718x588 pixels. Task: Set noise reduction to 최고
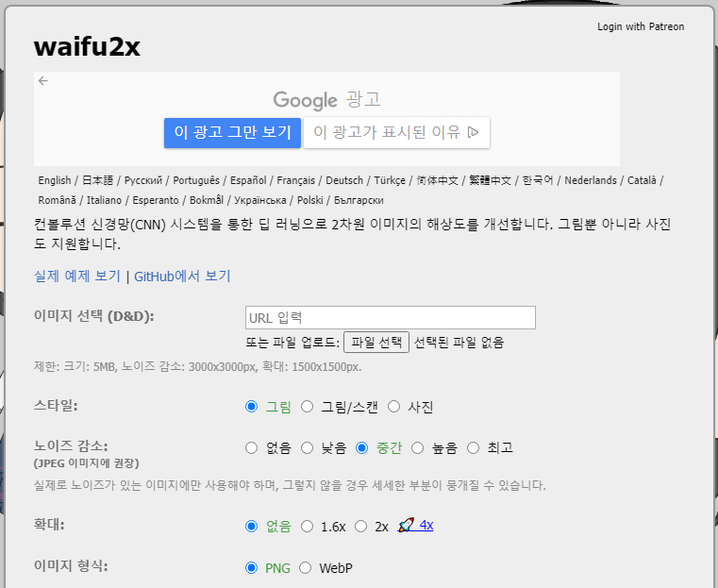(473, 447)
